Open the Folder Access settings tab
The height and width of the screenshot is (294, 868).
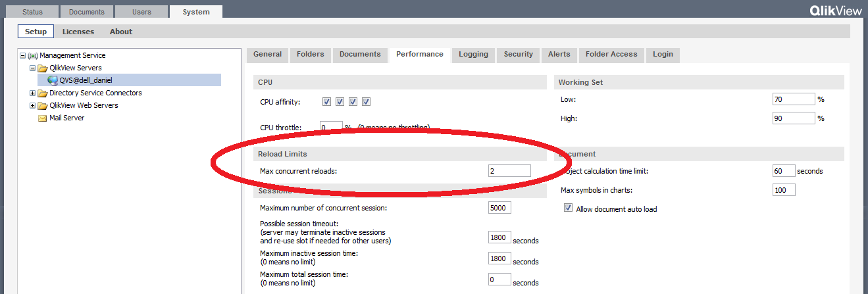(611, 55)
